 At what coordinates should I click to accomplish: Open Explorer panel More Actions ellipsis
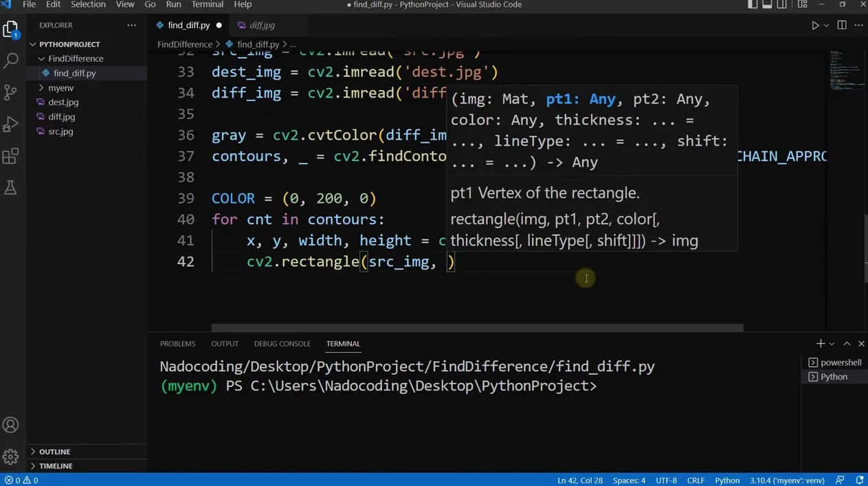132,25
